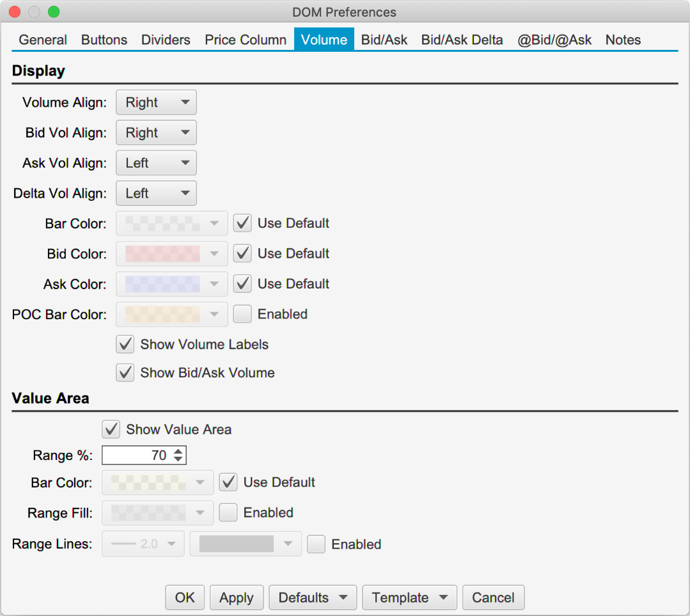This screenshot has height=616, width=690.
Task: Open the Notes tab
Action: [x=623, y=40]
